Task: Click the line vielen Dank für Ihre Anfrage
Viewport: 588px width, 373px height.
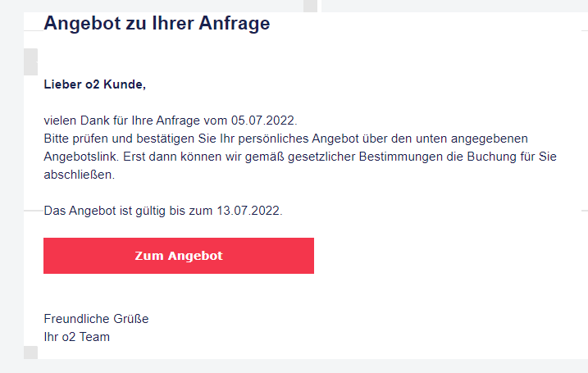Action: click(x=171, y=121)
